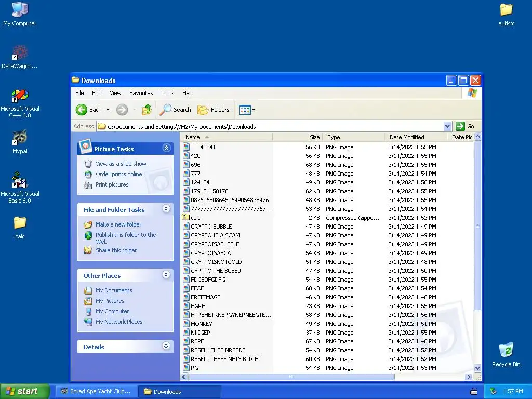Select the DataWagon desktop shortcut

20,57
